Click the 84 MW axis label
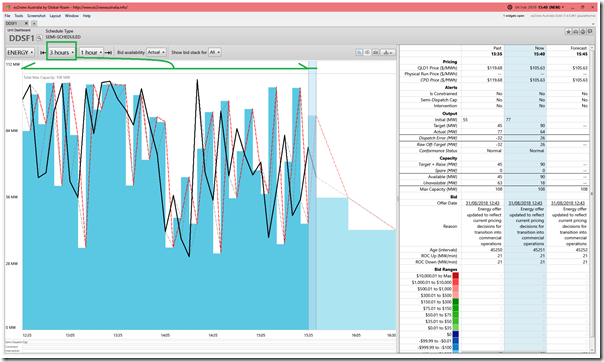 tap(12, 131)
